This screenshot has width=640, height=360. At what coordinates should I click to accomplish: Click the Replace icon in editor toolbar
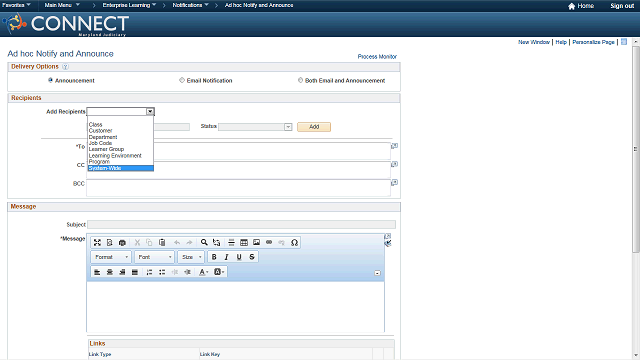pos(217,242)
